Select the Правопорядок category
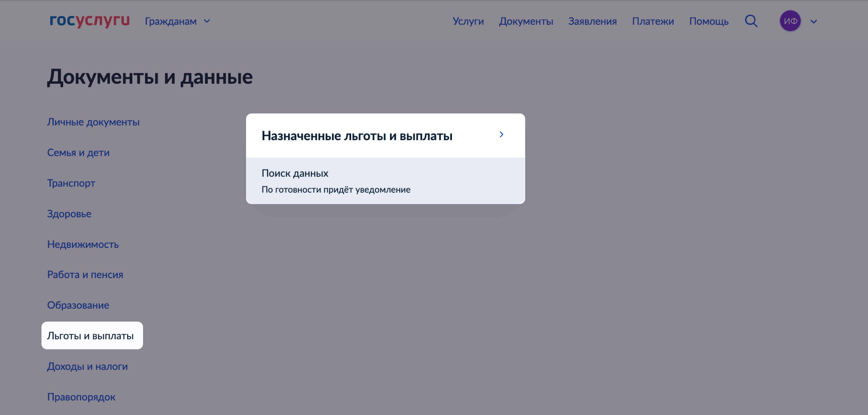The height and width of the screenshot is (415, 868). click(81, 397)
